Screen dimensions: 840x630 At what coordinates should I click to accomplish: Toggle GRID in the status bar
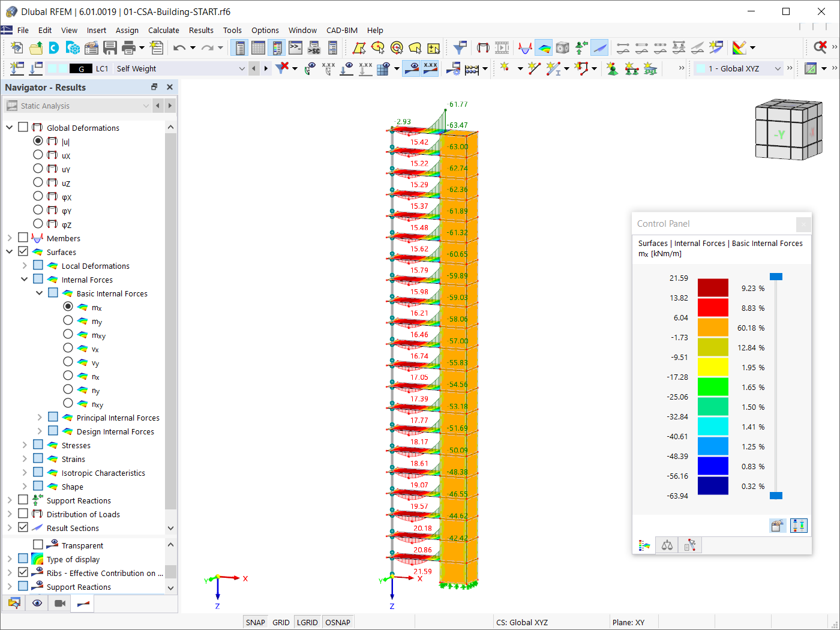coord(281,622)
